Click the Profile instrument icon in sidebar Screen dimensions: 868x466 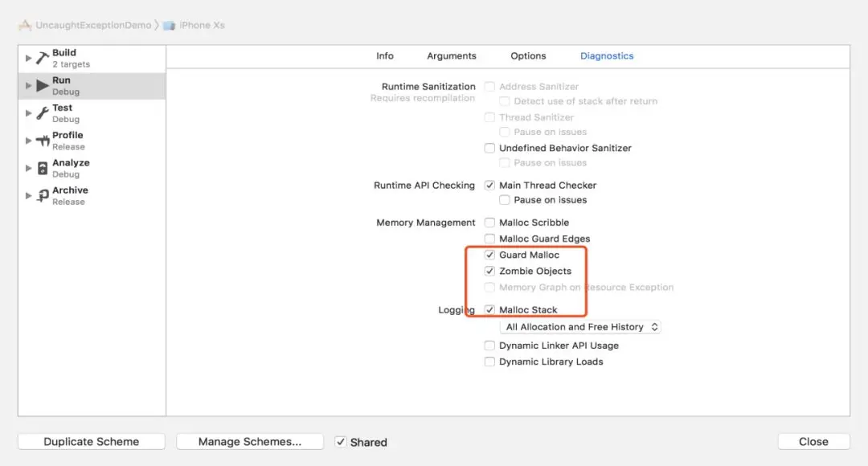click(x=43, y=141)
